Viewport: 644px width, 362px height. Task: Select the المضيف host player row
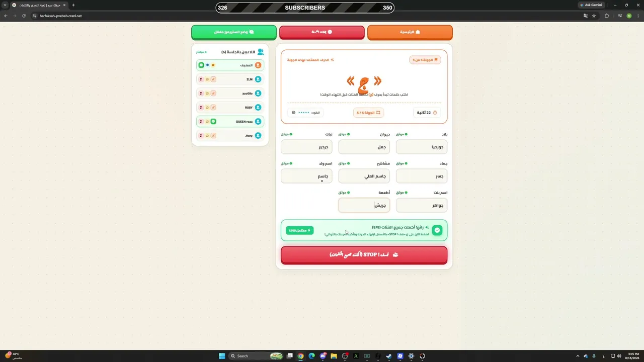click(230, 65)
